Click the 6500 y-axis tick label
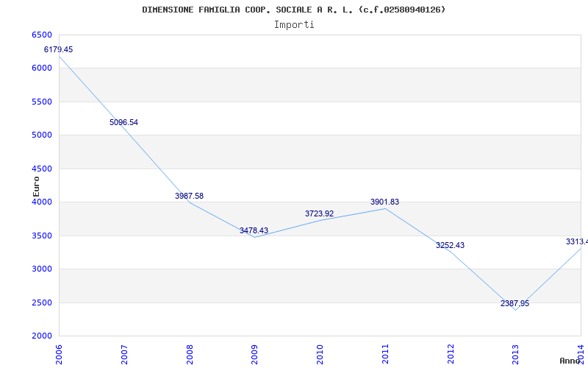 43,35
